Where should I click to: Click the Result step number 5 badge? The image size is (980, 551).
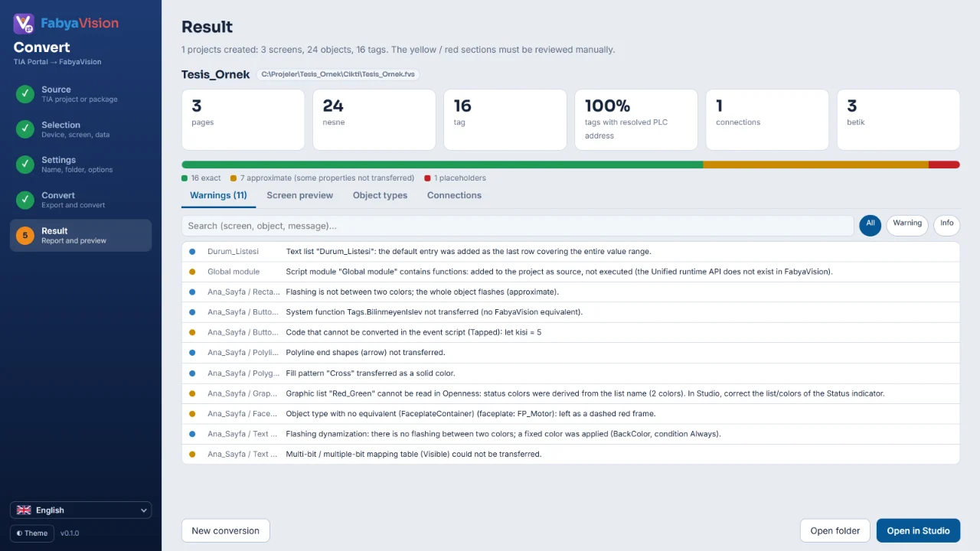pyautogui.click(x=25, y=236)
